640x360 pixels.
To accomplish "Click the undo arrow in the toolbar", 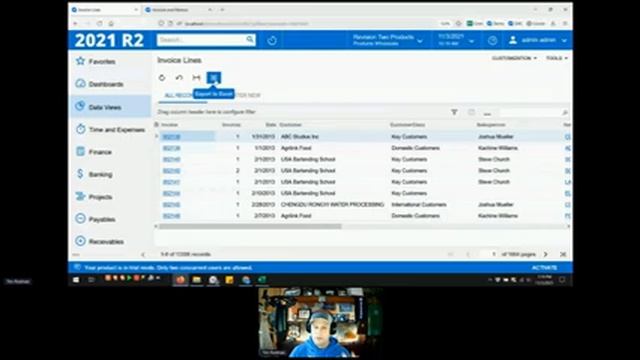I will tap(179, 78).
